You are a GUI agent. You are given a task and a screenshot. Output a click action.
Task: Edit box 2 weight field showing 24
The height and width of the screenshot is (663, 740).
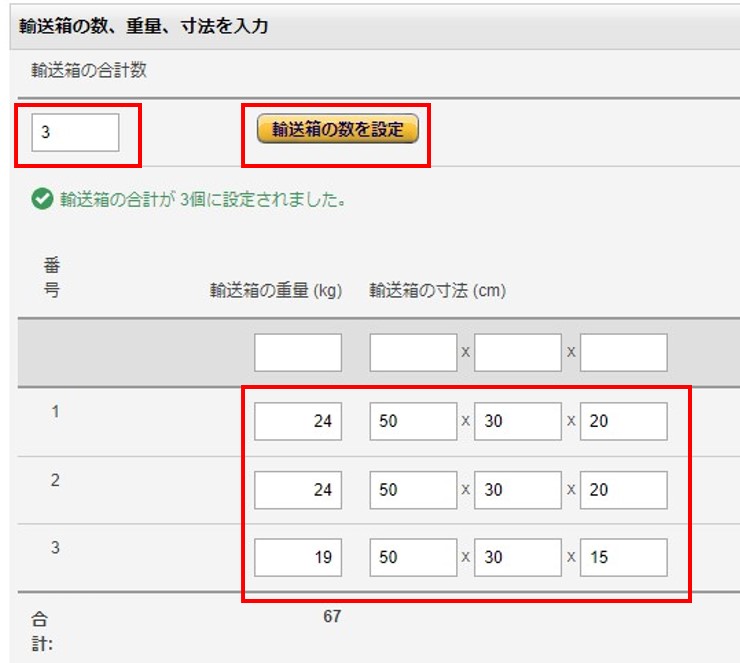pyautogui.click(x=298, y=490)
